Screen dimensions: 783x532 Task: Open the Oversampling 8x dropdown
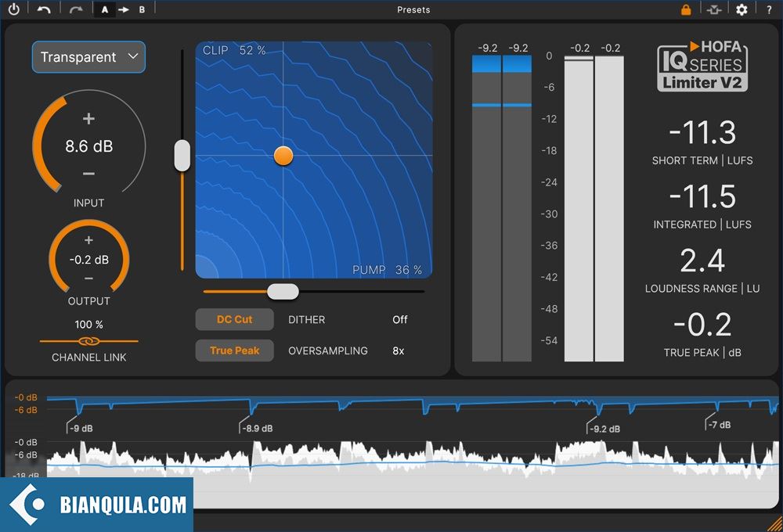pyautogui.click(x=398, y=350)
